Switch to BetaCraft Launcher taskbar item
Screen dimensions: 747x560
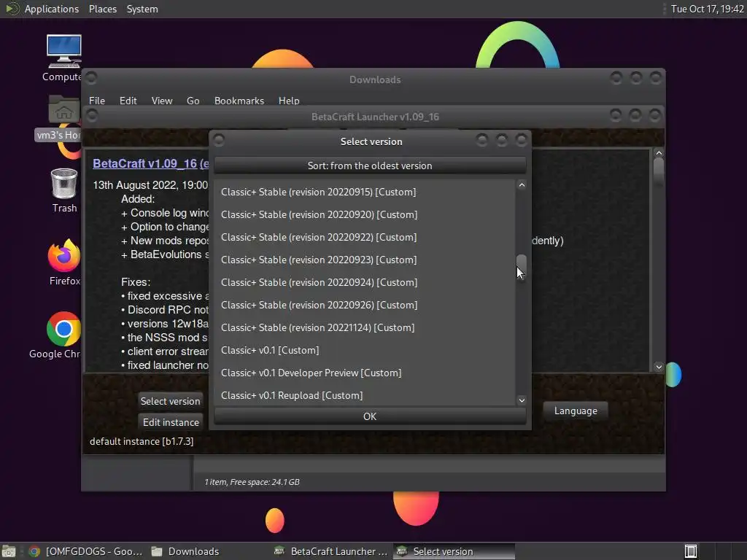click(332, 551)
